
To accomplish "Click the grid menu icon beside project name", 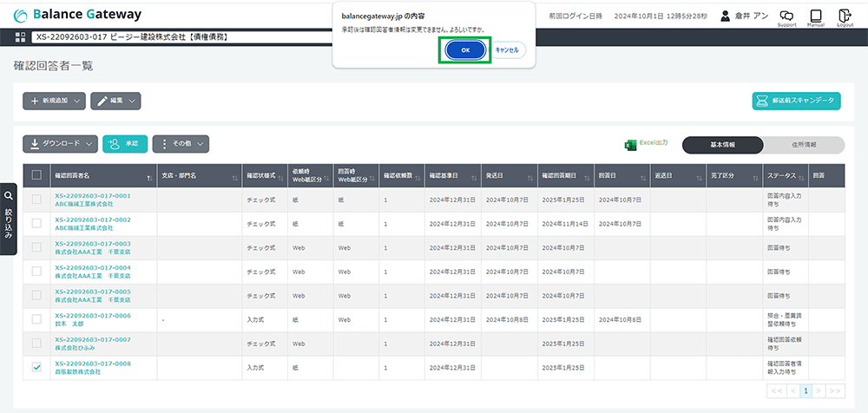I will coord(21,37).
